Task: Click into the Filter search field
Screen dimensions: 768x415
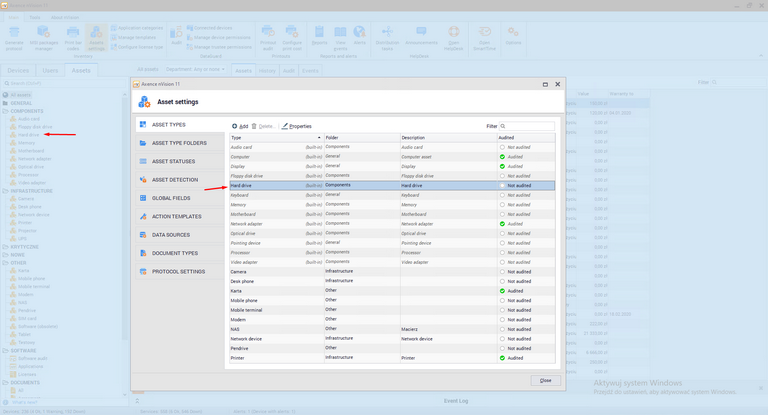Action: click(530, 126)
